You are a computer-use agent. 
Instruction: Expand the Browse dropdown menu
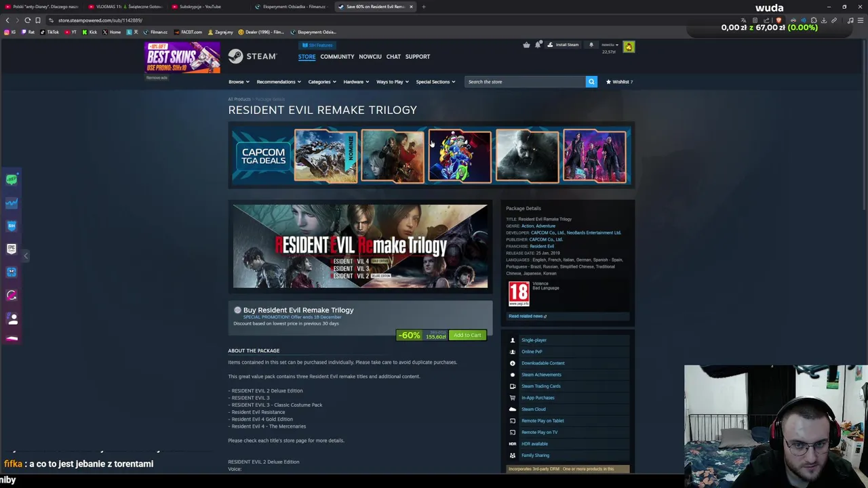point(239,82)
